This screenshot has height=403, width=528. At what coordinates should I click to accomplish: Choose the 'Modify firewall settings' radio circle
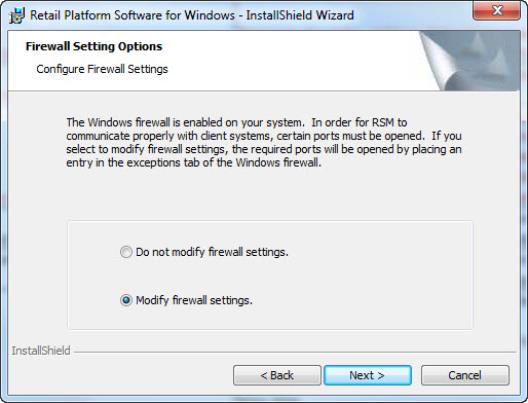(126, 300)
